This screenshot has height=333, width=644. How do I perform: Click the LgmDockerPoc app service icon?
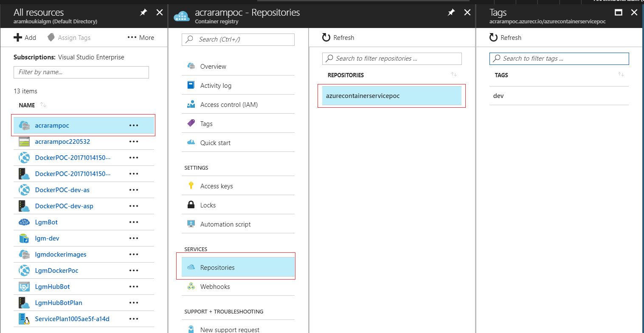[x=24, y=271]
